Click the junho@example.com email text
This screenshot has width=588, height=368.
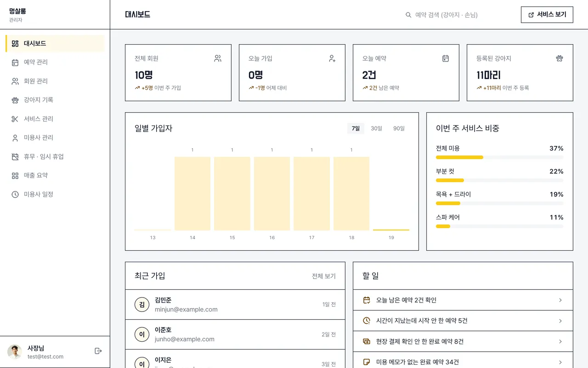(x=185, y=339)
